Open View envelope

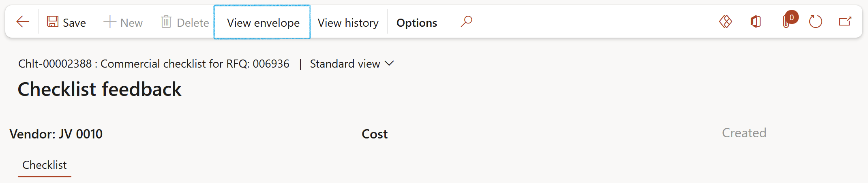click(x=263, y=23)
